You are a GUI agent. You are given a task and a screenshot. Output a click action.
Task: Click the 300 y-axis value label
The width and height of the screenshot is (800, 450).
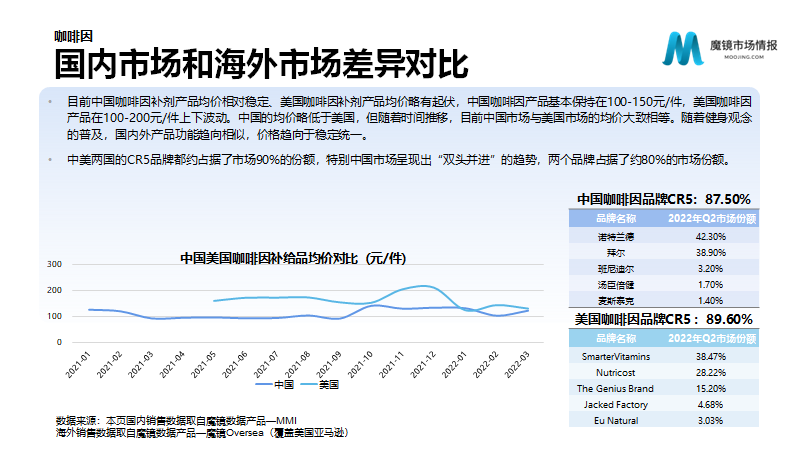[55, 264]
